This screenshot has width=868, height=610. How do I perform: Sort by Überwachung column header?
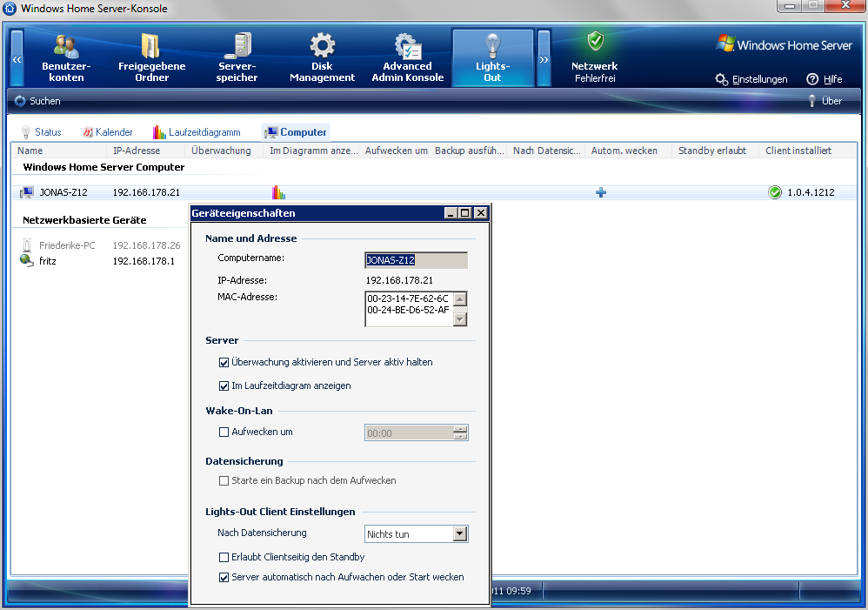click(224, 151)
